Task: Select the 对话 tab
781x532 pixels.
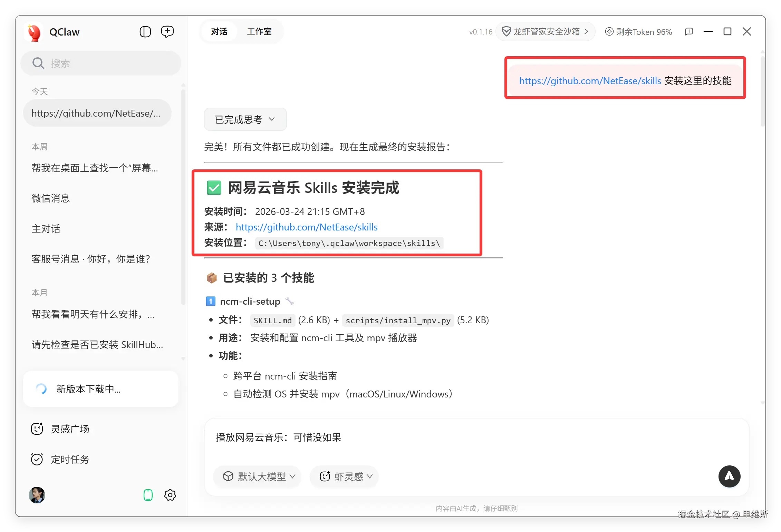Action: [x=219, y=32]
